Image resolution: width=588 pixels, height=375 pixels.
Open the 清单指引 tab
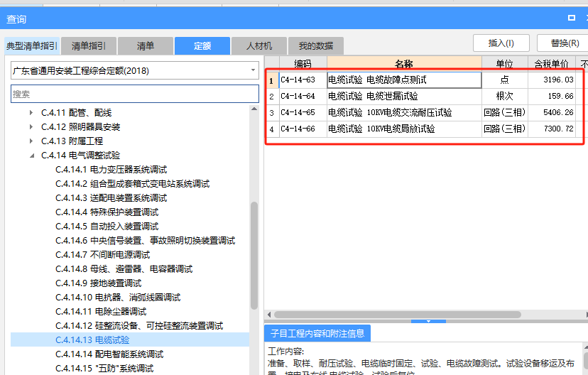(x=89, y=46)
